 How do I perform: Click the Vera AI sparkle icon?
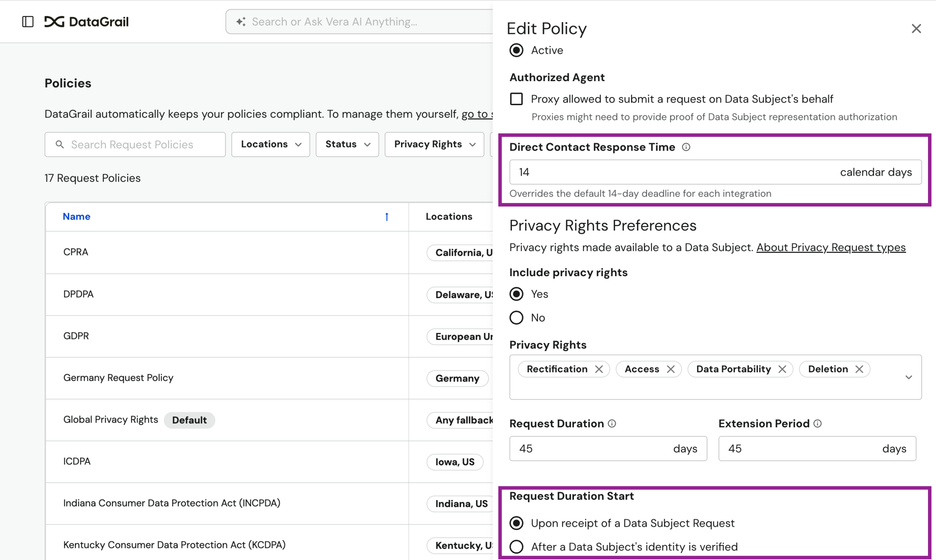tap(241, 22)
